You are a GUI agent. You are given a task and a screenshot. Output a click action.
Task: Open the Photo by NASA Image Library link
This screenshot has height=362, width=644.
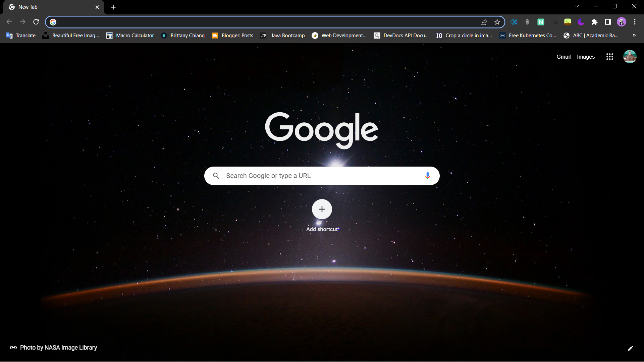[x=58, y=348]
